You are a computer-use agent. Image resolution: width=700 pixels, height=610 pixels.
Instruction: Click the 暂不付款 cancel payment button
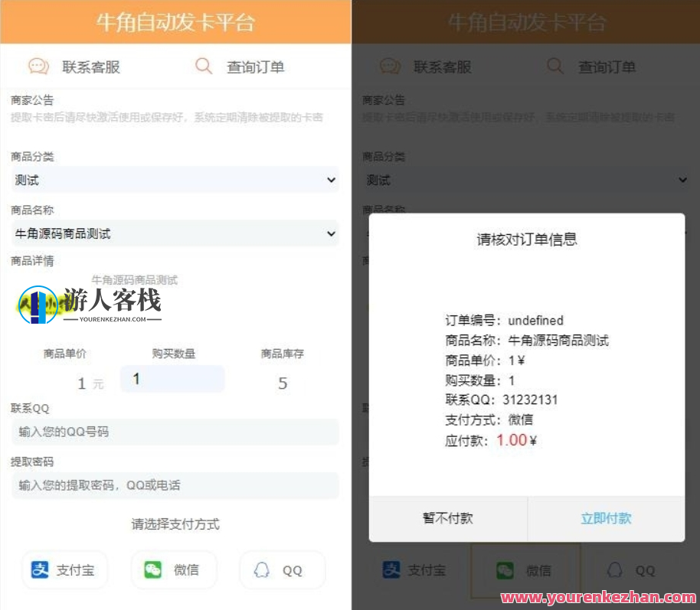tap(447, 518)
